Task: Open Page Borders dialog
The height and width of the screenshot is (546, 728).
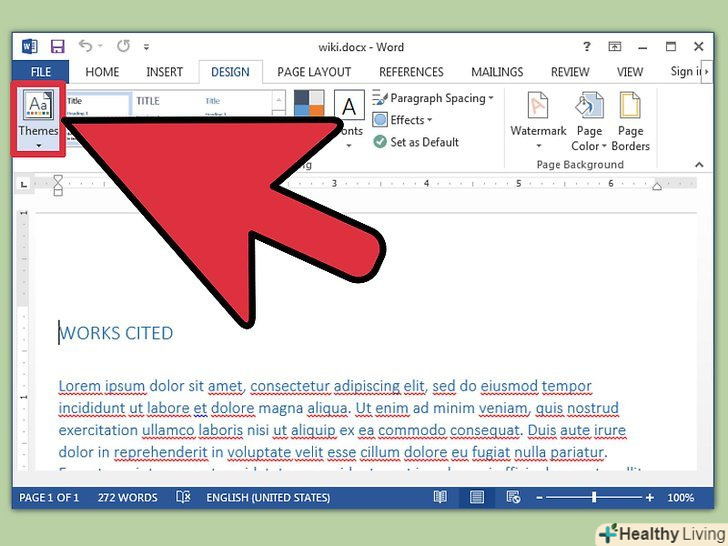Action: [x=630, y=121]
